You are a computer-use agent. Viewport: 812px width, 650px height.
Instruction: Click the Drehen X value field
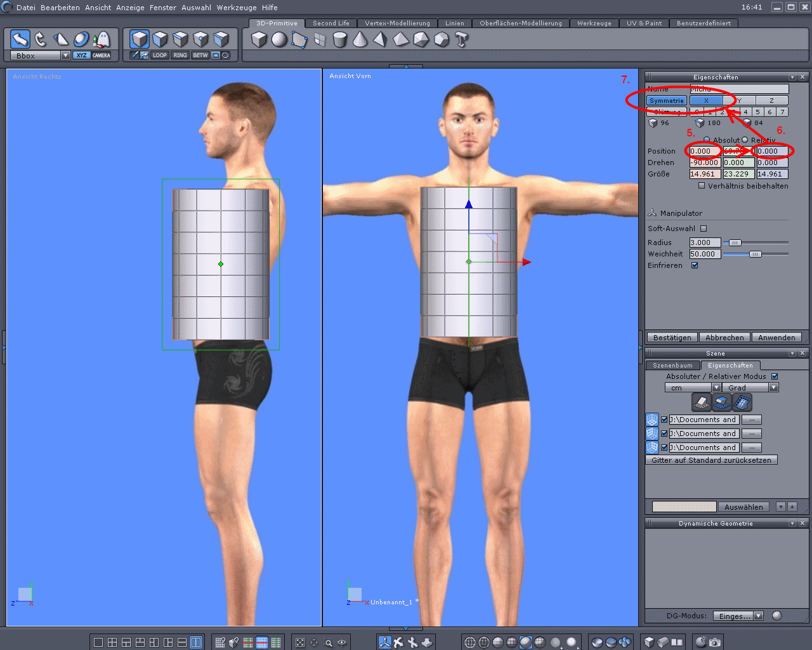click(x=705, y=162)
